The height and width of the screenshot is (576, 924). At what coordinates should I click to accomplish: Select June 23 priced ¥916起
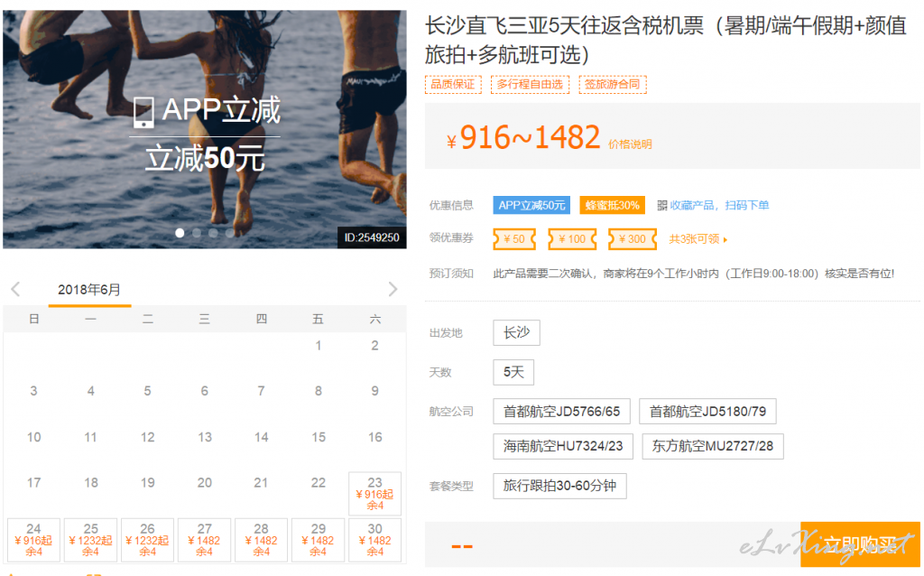pyautogui.click(x=374, y=494)
